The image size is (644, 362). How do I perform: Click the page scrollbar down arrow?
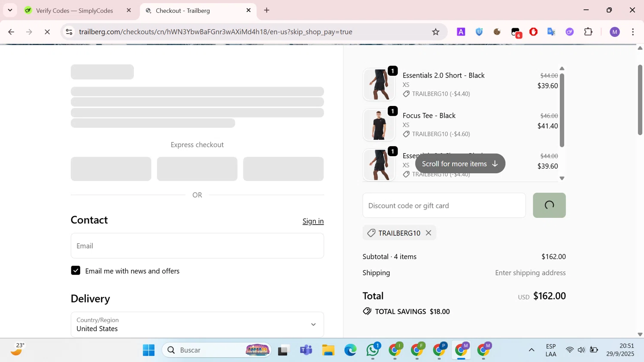[640, 335]
